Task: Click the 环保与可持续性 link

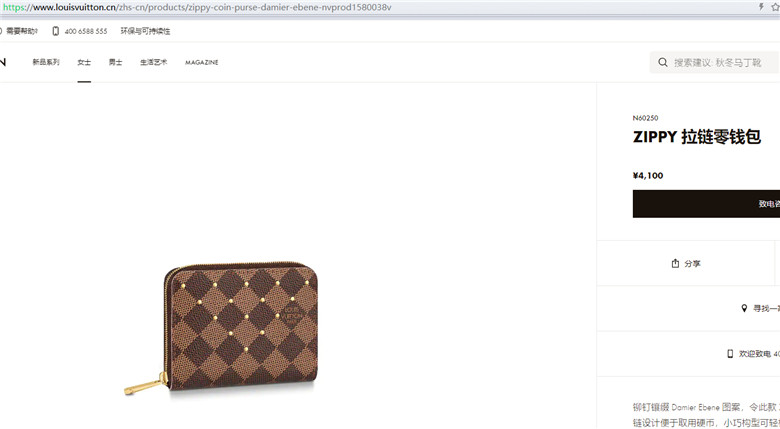Action: pyautogui.click(x=145, y=31)
